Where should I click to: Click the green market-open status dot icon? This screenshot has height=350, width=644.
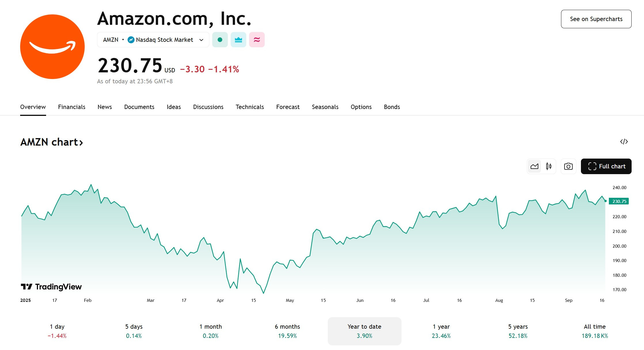click(220, 40)
